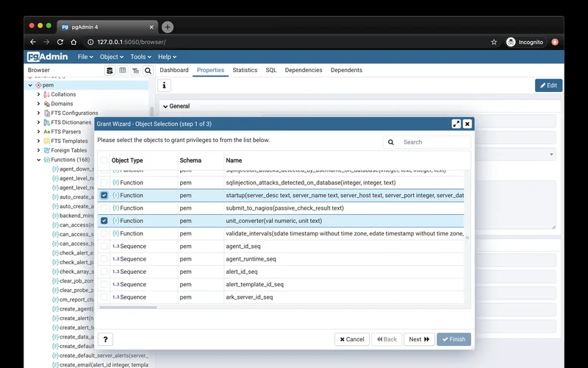
Task: Maximize the Grant Wizard dialog
Action: pyautogui.click(x=456, y=124)
